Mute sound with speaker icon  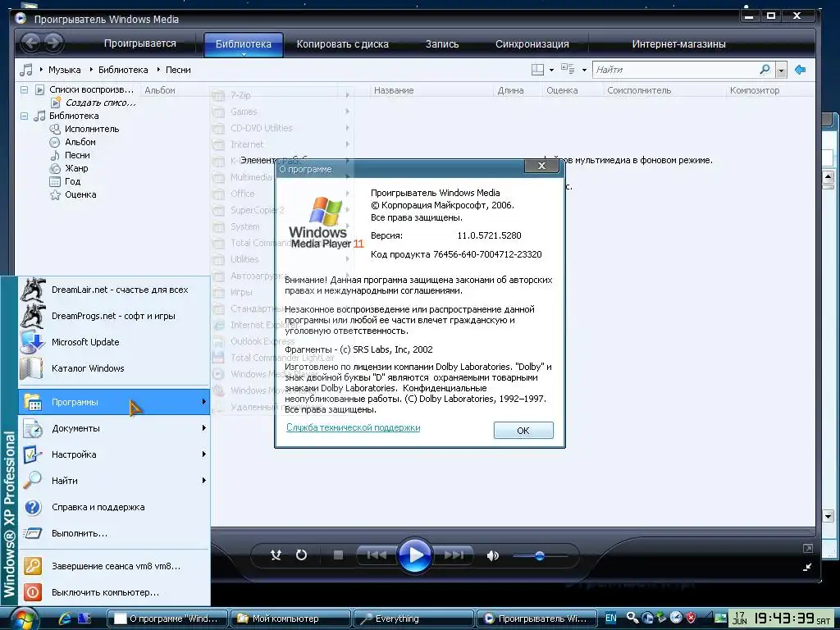(x=492, y=555)
